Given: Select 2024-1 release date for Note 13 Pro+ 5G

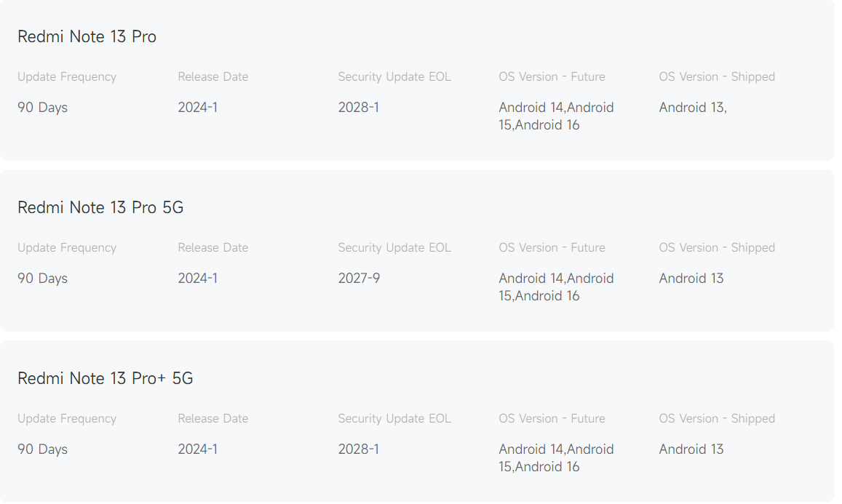Looking at the screenshot, I should coord(197,449).
